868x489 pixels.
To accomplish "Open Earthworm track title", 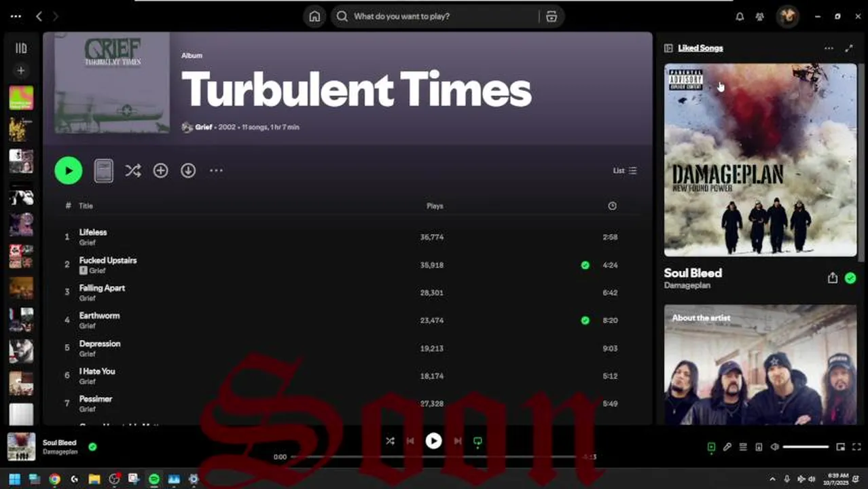I will [x=99, y=316].
